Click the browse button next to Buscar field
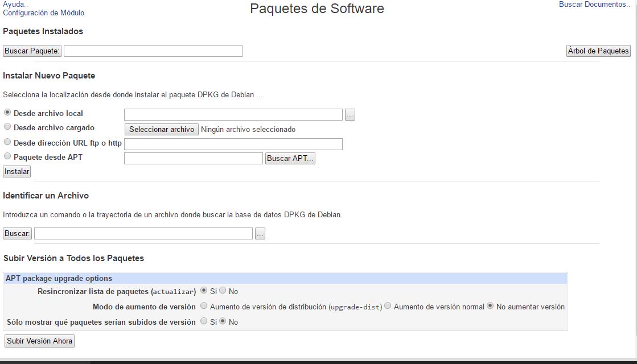Screen dimensions: 637x364 [260, 234]
